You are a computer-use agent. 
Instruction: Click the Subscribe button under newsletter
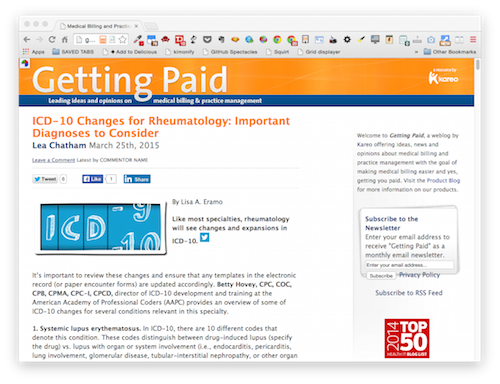pyautogui.click(x=381, y=276)
